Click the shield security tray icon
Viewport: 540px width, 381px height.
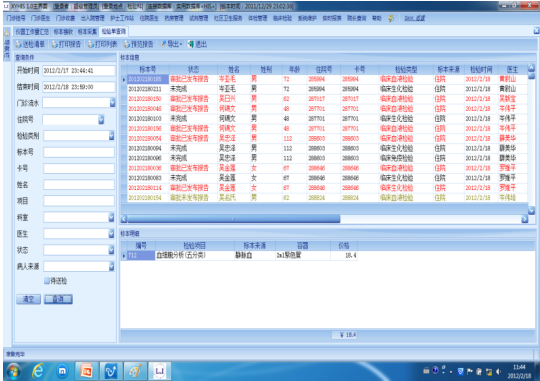click(x=460, y=371)
